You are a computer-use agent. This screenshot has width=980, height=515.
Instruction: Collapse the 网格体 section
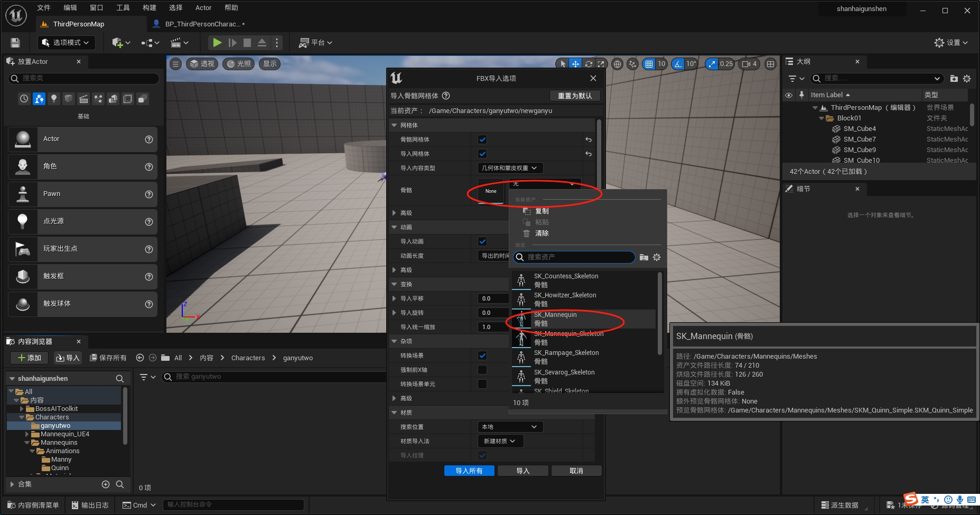(394, 125)
